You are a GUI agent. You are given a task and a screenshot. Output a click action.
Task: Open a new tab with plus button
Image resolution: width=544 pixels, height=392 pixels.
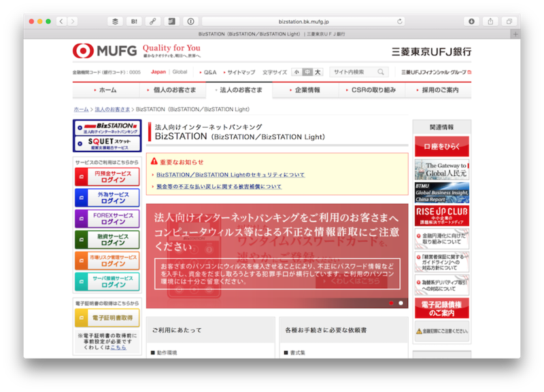515,34
